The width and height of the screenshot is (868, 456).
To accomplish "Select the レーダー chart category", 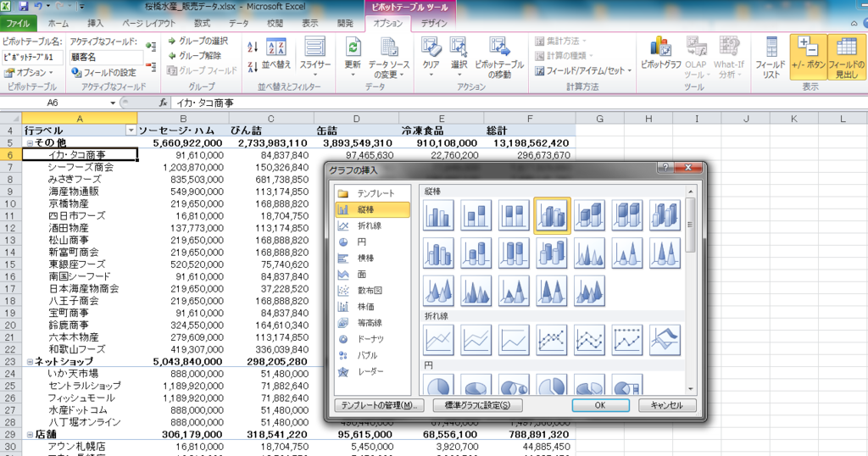I will (x=373, y=371).
